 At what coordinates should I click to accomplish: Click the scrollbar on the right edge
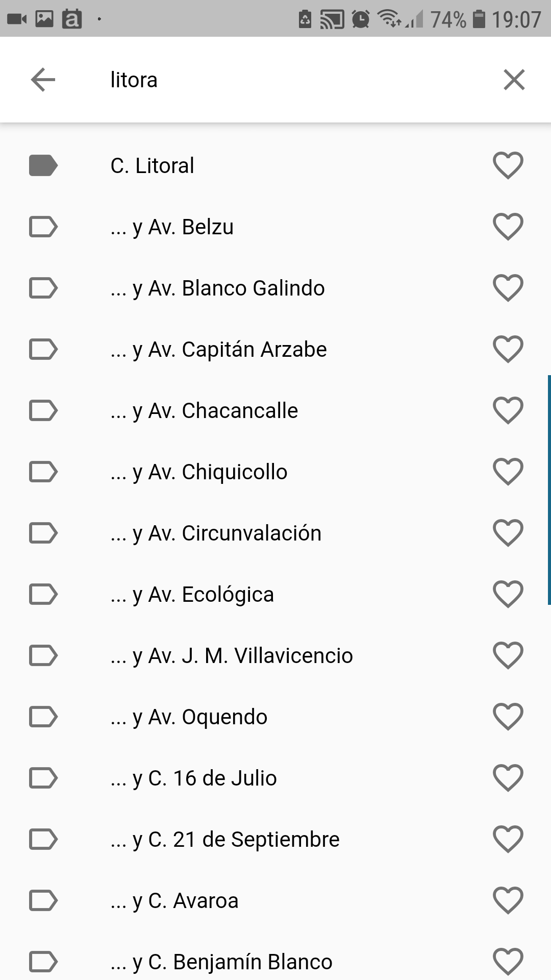548,490
